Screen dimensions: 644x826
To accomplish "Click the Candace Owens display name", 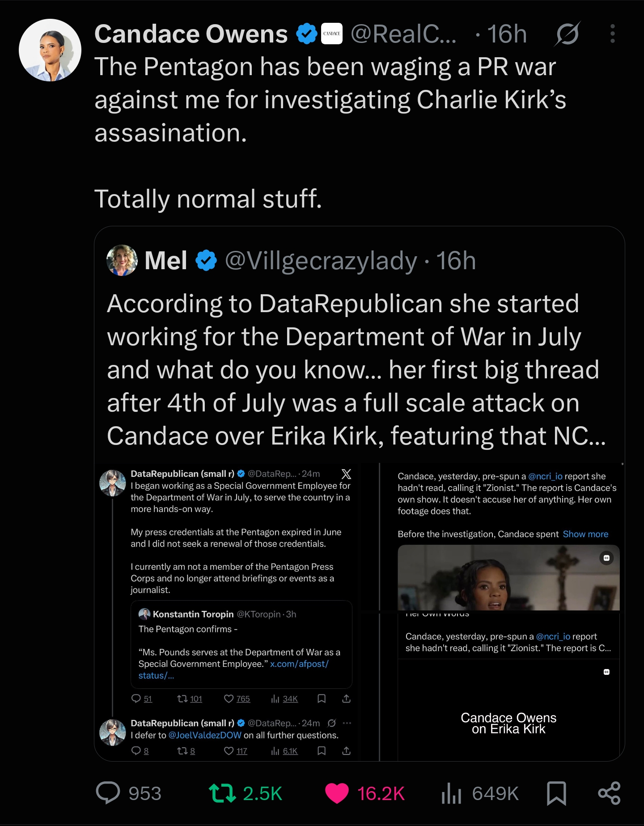I will point(191,34).
